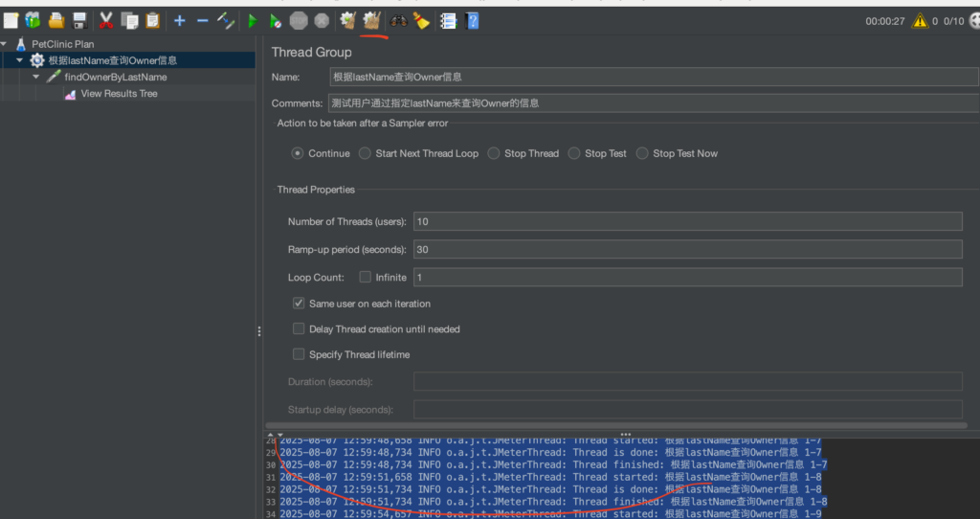Expand all tree nodes with the plus icon
This screenshot has width=980, height=519.
(179, 21)
